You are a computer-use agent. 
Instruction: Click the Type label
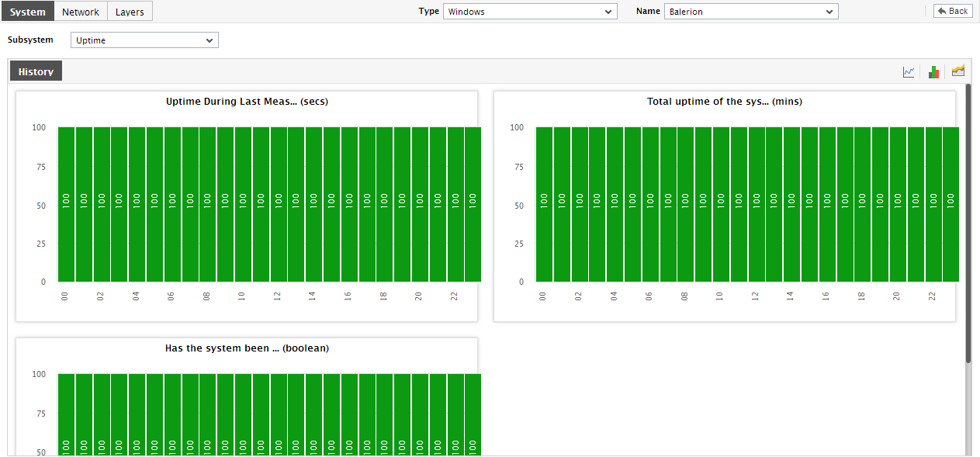coord(429,12)
